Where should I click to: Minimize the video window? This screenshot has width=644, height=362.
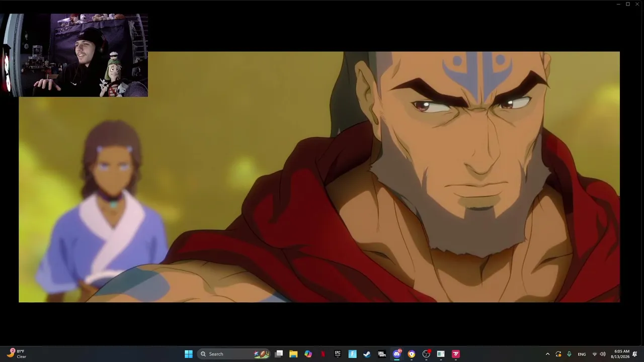coord(618,4)
